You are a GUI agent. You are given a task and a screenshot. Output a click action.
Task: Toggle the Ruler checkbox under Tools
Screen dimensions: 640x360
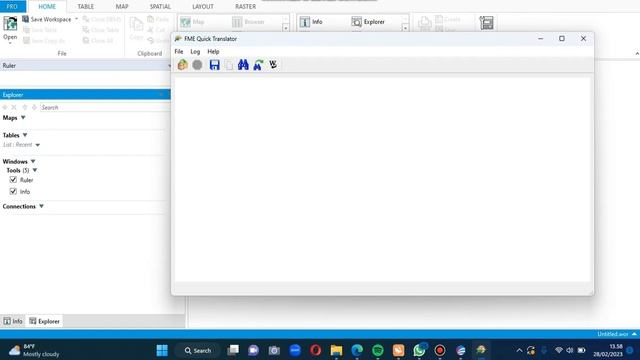pyautogui.click(x=13, y=180)
